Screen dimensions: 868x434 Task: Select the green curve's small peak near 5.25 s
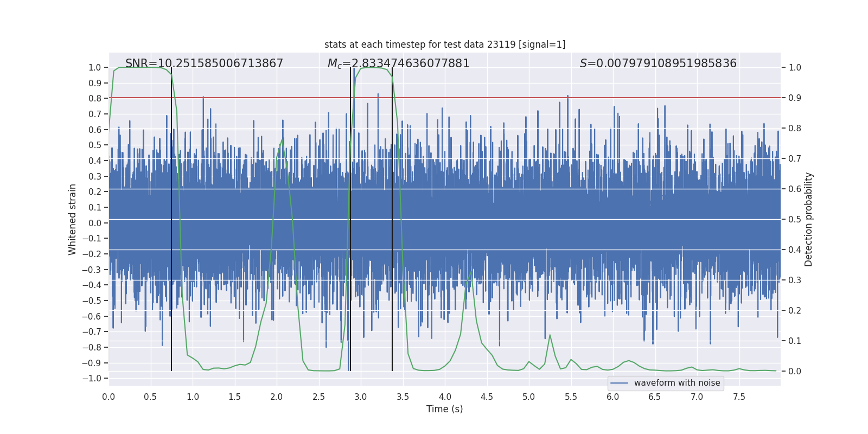click(550, 335)
